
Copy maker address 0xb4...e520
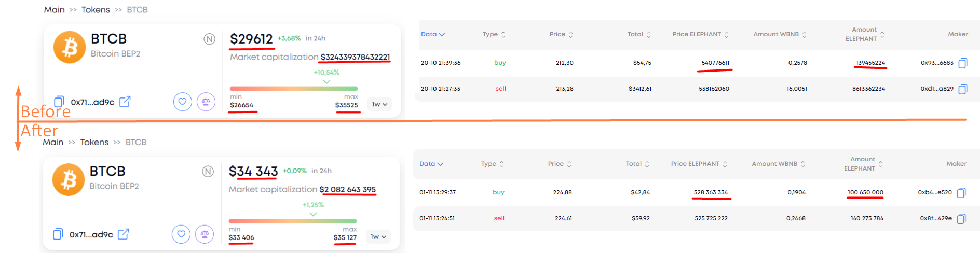click(x=961, y=193)
